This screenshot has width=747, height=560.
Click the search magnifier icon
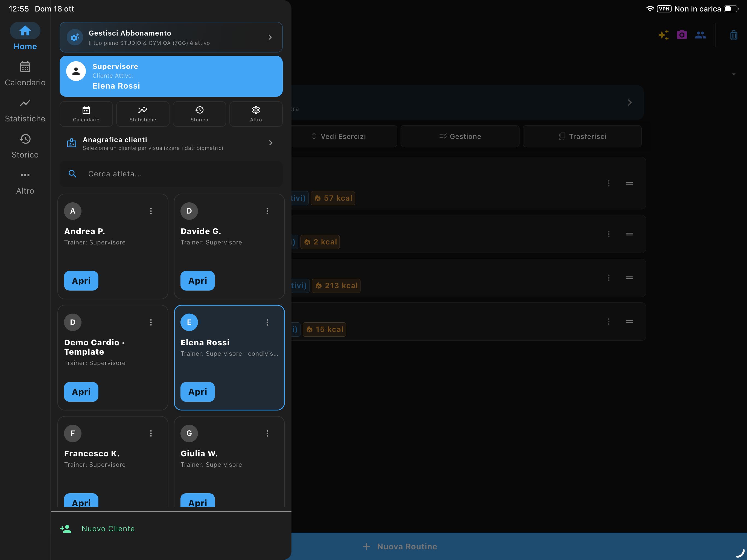point(72,174)
